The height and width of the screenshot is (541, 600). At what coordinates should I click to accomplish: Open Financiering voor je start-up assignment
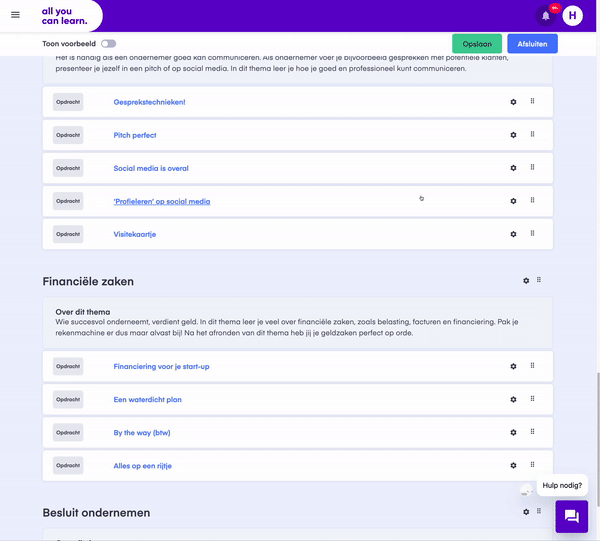[161, 367]
